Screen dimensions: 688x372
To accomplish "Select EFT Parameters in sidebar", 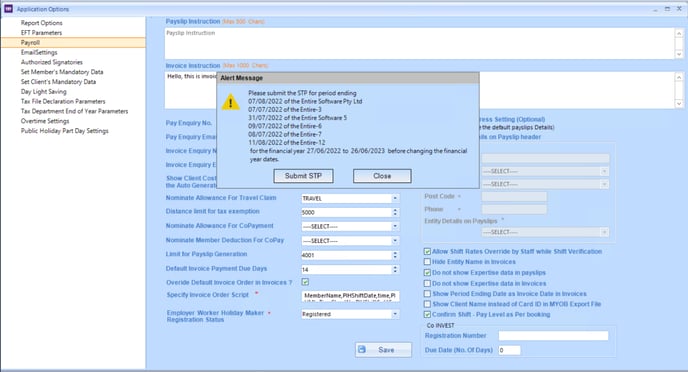I will [x=41, y=33].
